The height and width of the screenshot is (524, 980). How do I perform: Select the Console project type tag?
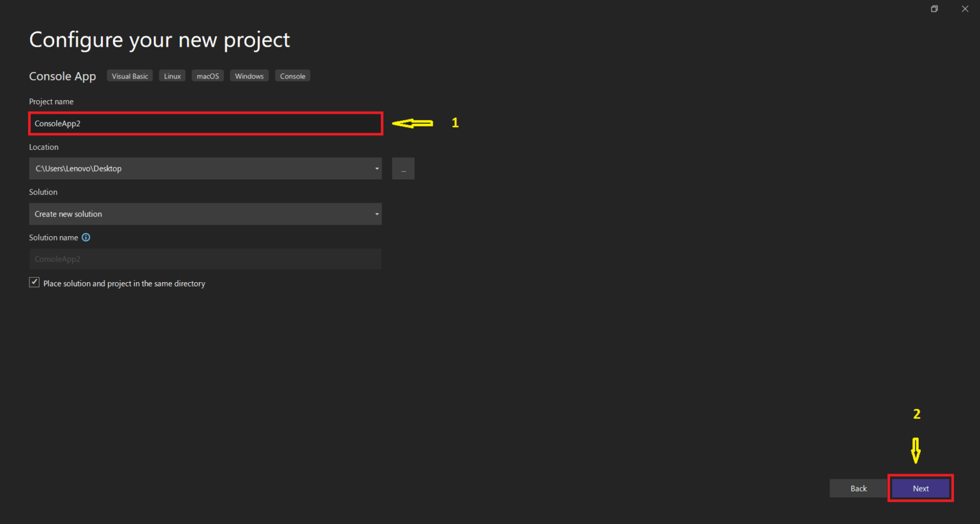[x=292, y=75]
